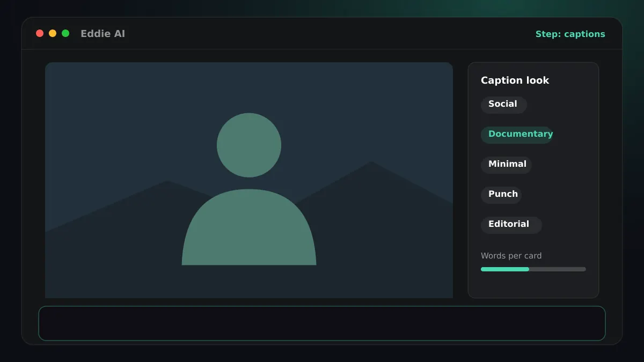Click the red close window button

(40, 33)
